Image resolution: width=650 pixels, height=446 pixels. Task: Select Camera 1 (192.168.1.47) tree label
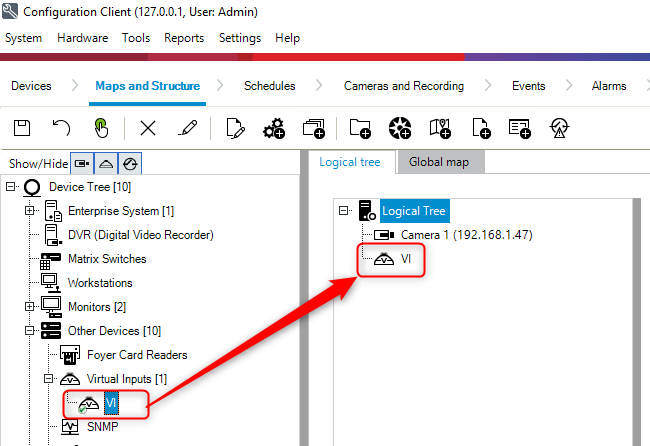(x=466, y=235)
